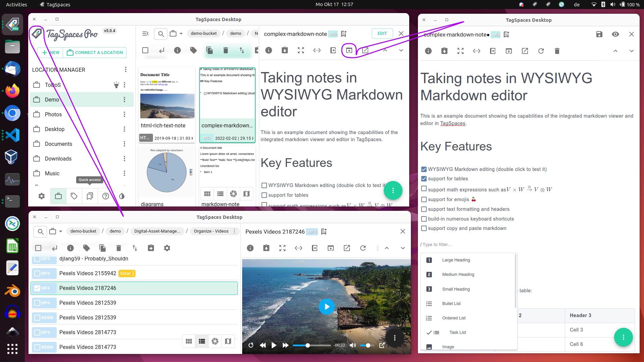Image resolution: width=644 pixels, height=362 pixels.
Task: Uncheck 'support for tables' in right editor
Action: [x=424, y=179]
